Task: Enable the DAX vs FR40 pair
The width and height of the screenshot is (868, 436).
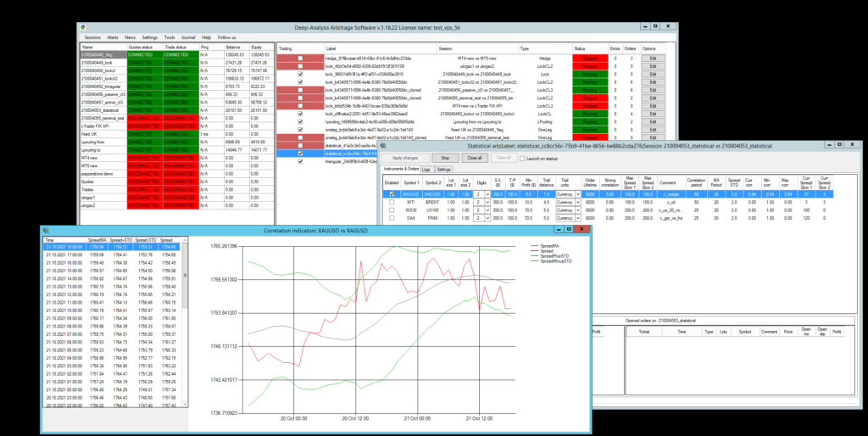Action: coord(392,218)
